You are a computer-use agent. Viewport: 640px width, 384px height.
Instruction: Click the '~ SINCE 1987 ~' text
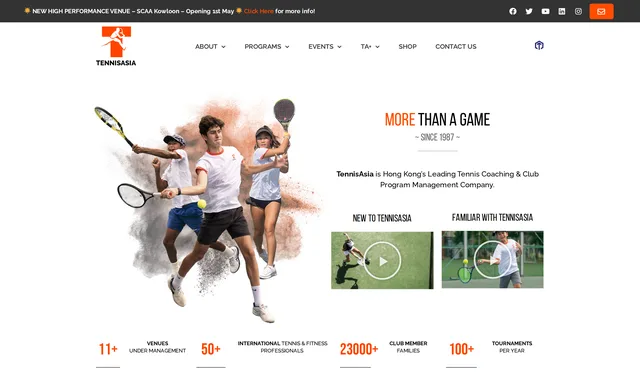437,138
